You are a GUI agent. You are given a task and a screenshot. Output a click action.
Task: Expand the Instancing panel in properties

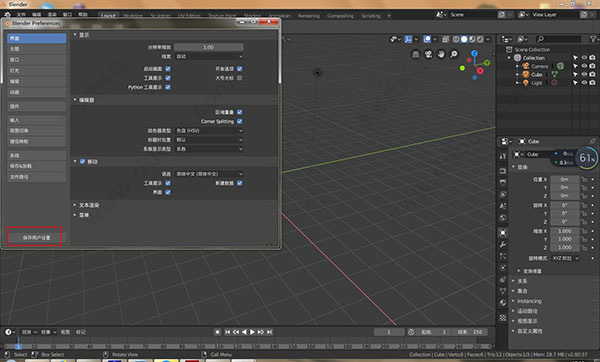pyautogui.click(x=529, y=301)
